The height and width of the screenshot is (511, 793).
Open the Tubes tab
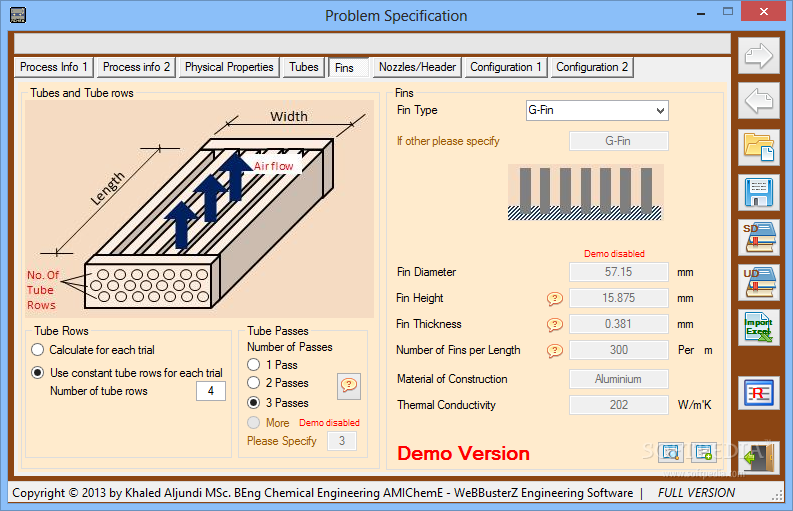(303, 67)
